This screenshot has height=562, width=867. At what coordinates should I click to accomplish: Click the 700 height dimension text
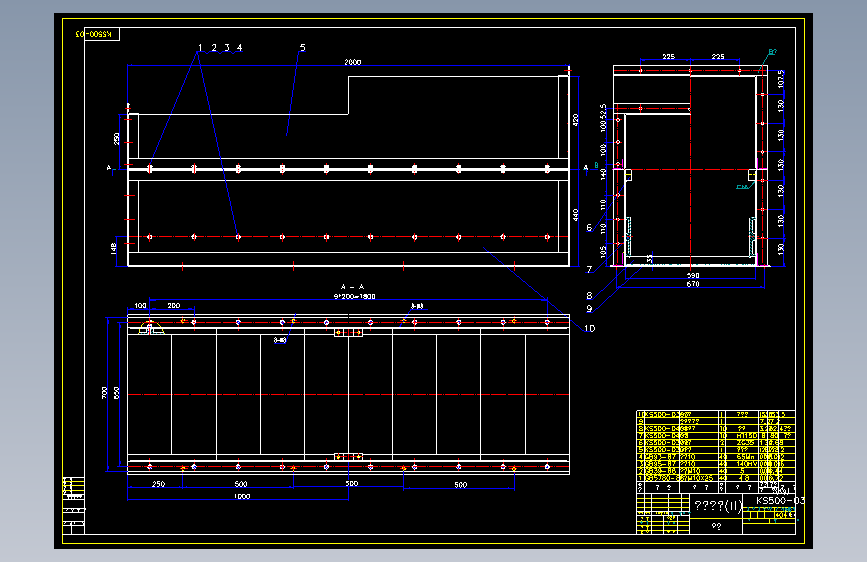point(105,392)
